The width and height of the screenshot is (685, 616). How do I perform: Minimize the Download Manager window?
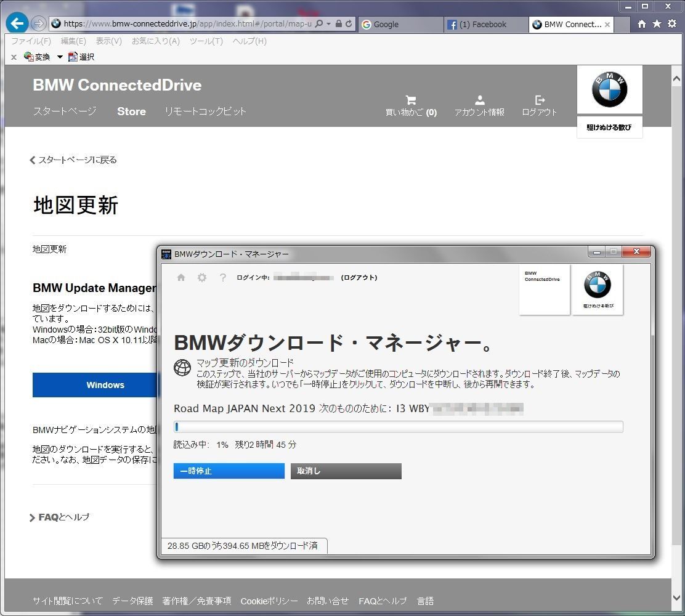[x=597, y=252]
